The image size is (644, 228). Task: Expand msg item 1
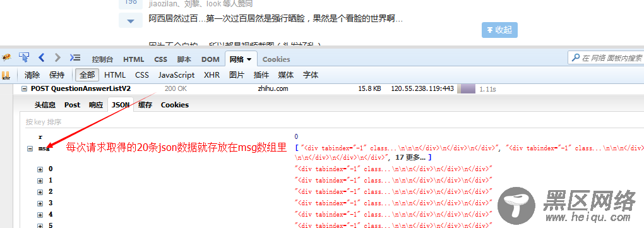click(40, 181)
